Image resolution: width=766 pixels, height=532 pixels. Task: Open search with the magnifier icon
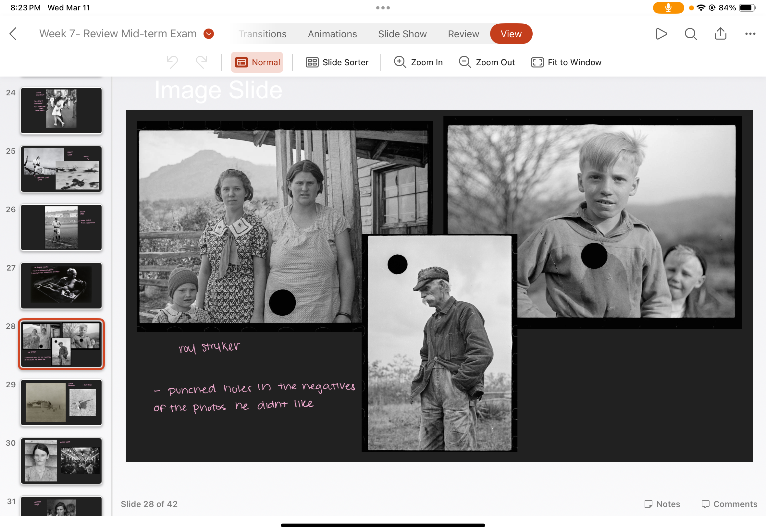pos(691,34)
